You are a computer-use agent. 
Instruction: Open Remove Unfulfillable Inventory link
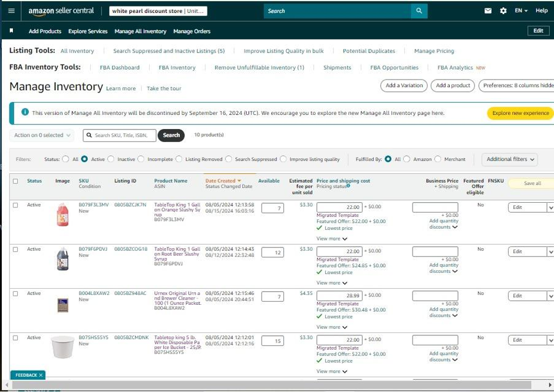[259, 68]
